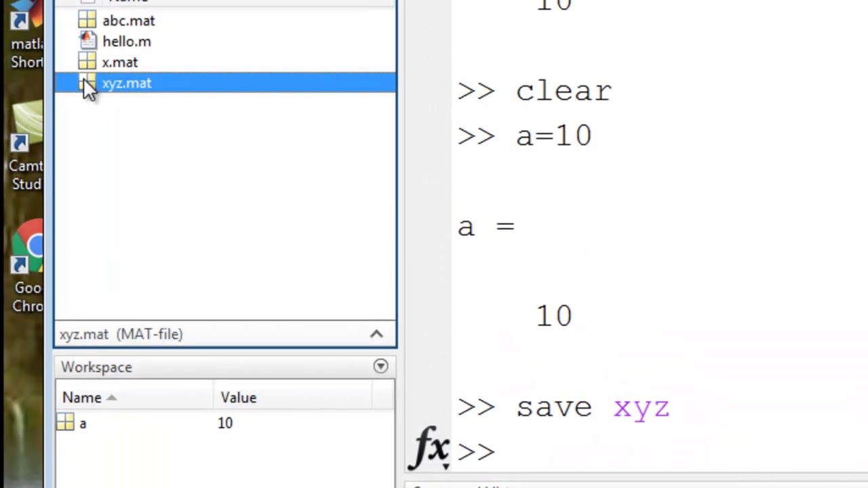This screenshot has width=868, height=488.
Task: Click the 'a=10' command line
Action: [x=525, y=136]
